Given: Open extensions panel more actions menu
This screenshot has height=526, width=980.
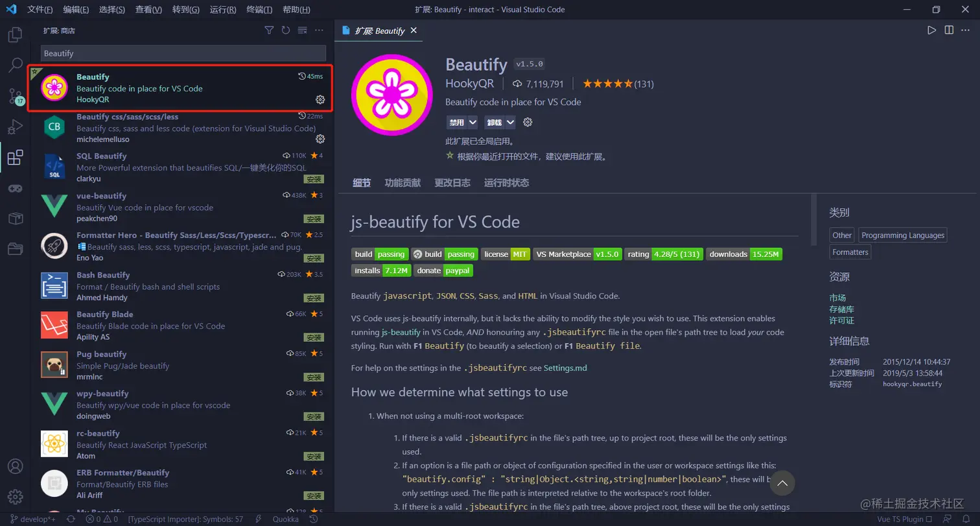Looking at the screenshot, I should point(319,30).
